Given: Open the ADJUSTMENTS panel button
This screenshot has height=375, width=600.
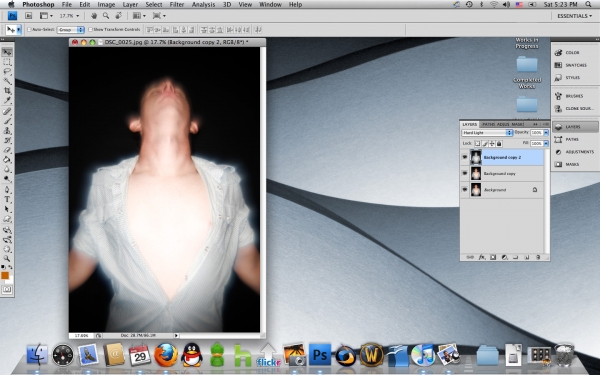Looking at the screenshot, I should (x=575, y=152).
